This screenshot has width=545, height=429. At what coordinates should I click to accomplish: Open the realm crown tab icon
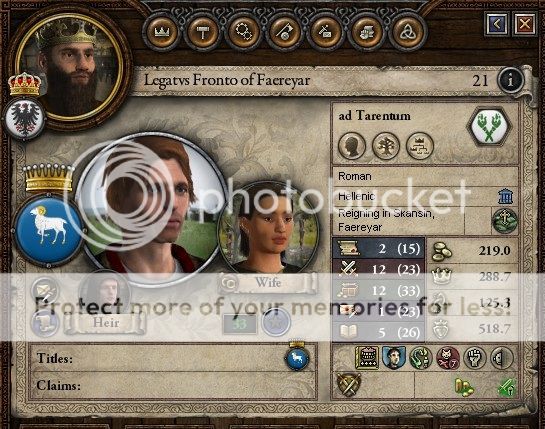[x=162, y=32]
